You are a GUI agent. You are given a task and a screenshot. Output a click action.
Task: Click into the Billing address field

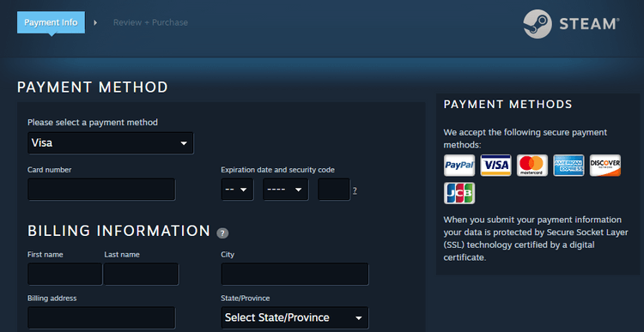[x=101, y=317]
